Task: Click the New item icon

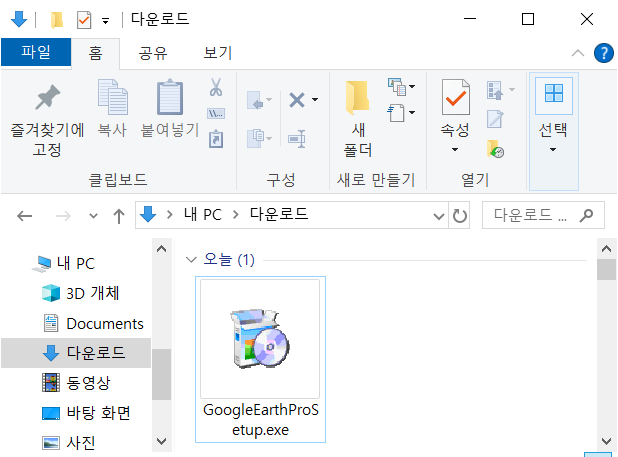Action: pos(397,87)
